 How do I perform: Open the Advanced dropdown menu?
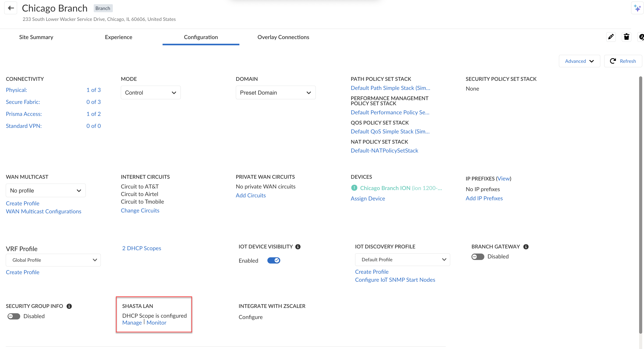(579, 61)
